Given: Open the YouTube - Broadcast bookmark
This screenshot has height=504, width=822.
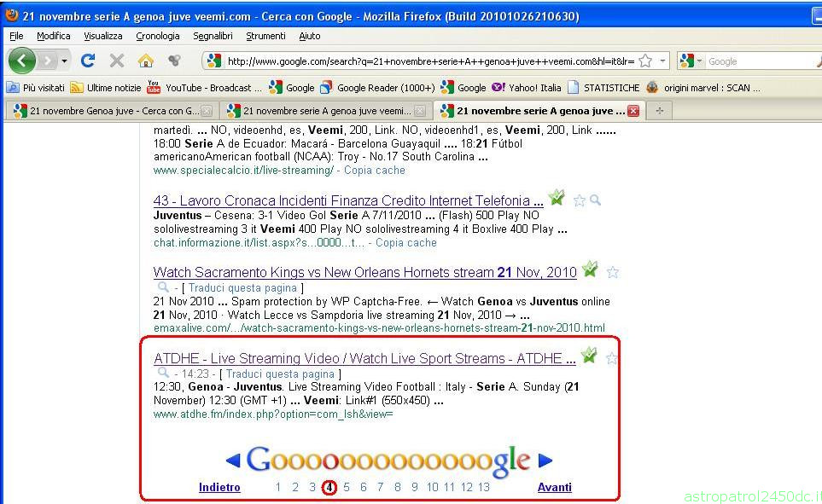Looking at the screenshot, I should click(x=204, y=88).
